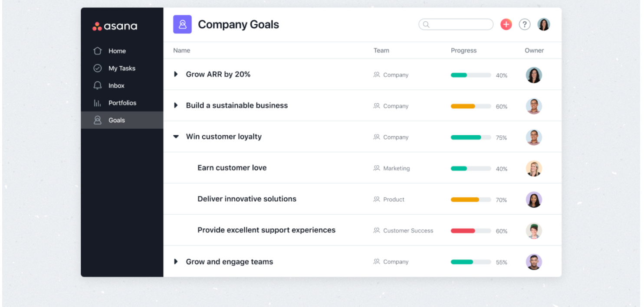Screen dimensions: 644x307
Task: Collapse the Win customer loyalty goal
Action: pyautogui.click(x=176, y=137)
